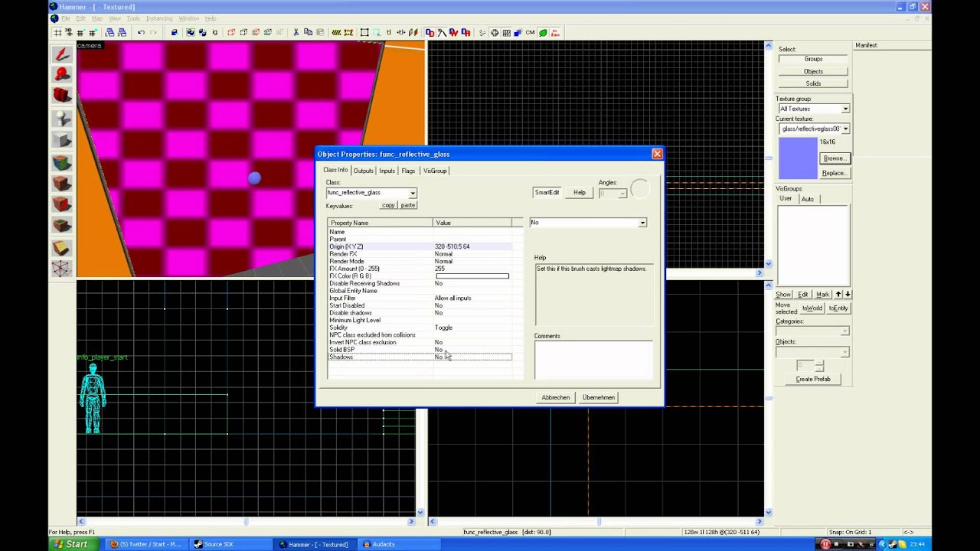Click the Übernehmen button
Viewport: 980px width, 551px height.
click(x=599, y=397)
